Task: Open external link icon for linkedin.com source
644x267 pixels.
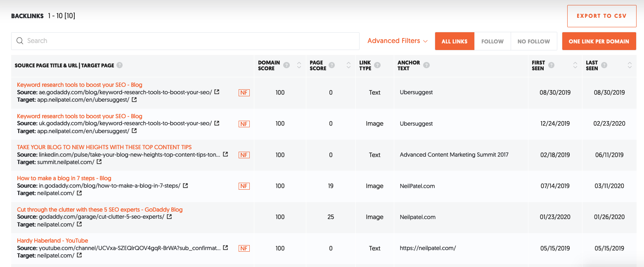Action: (225, 154)
